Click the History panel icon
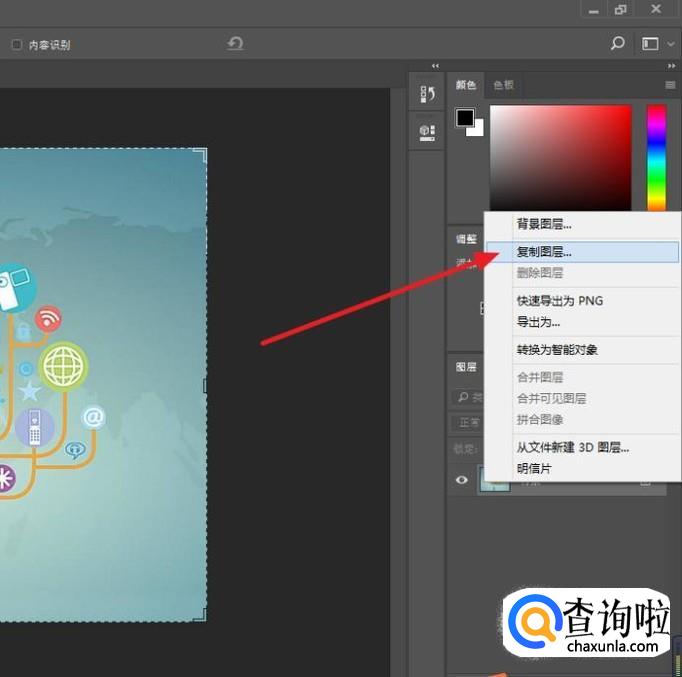Screen dimensions: 682x677 pyautogui.click(x=428, y=95)
